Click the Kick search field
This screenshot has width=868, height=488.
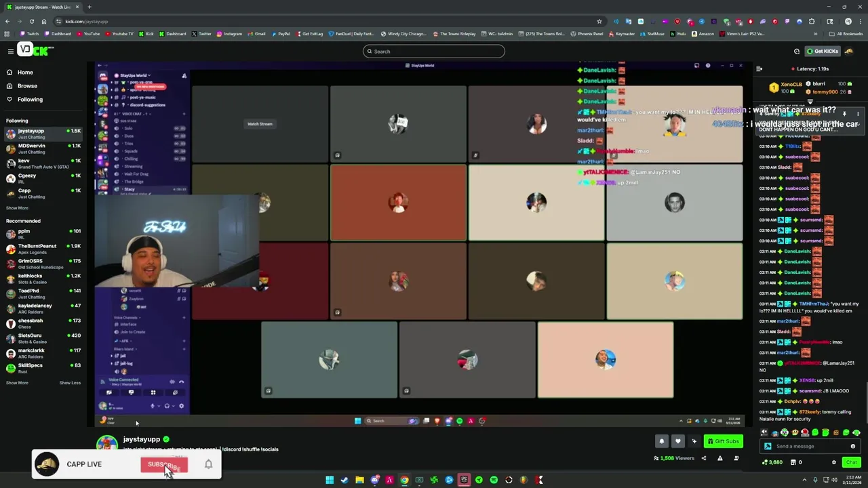tap(434, 51)
